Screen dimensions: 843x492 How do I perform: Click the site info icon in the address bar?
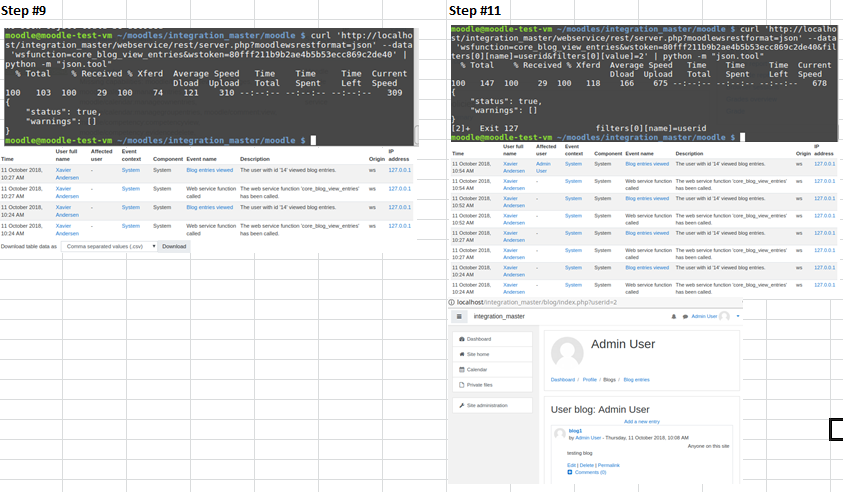tap(452, 302)
